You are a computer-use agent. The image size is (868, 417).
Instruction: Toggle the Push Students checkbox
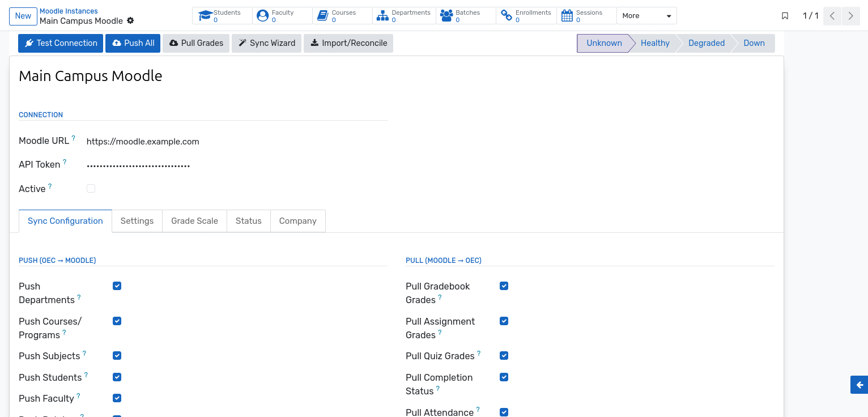click(x=117, y=377)
